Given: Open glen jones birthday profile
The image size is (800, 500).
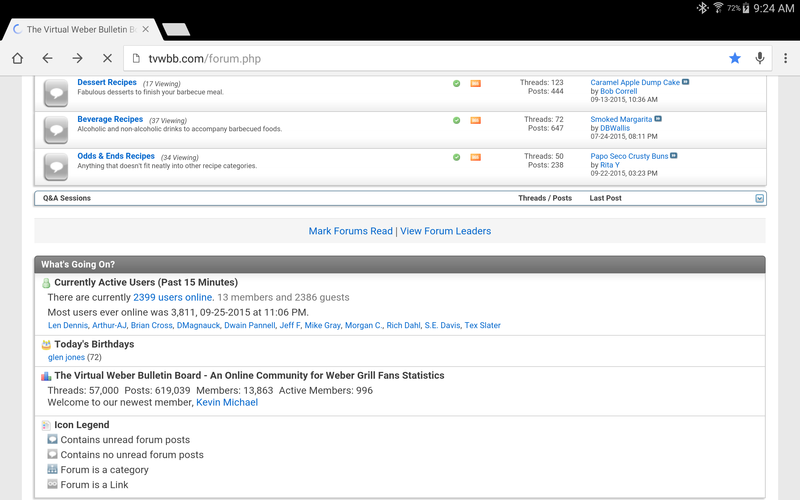Looking at the screenshot, I should [66, 357].
